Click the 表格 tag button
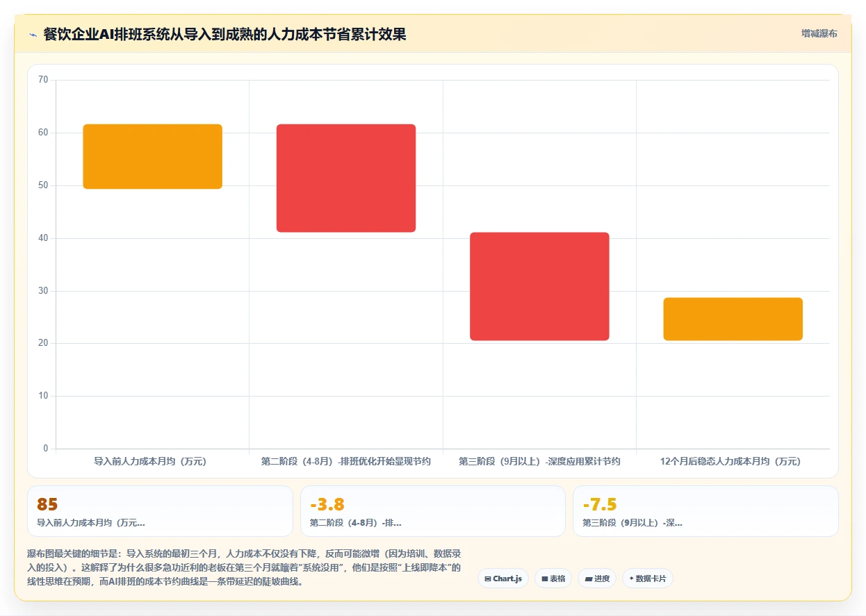The height and width of the screenshot is (616, 866). (x=553, y=578)
